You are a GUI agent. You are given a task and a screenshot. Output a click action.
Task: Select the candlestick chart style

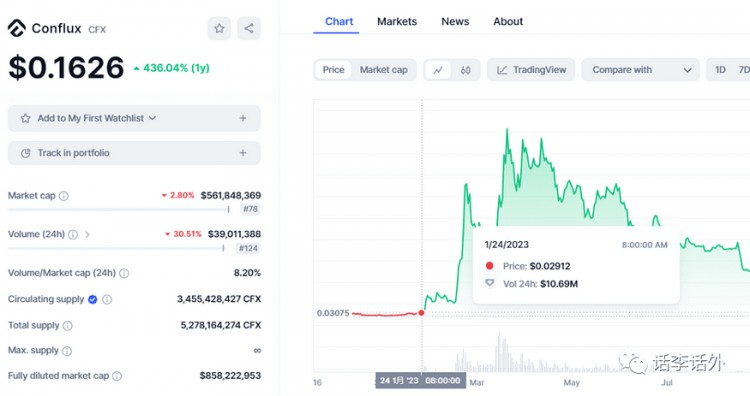(x=465, y=70)
